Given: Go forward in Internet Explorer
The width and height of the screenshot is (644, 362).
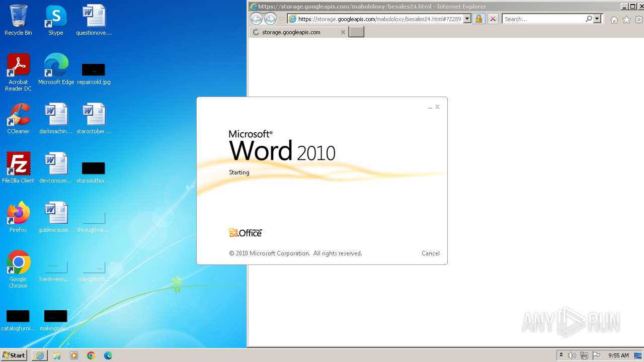Looking at the screenshot, I should [270, 19].
